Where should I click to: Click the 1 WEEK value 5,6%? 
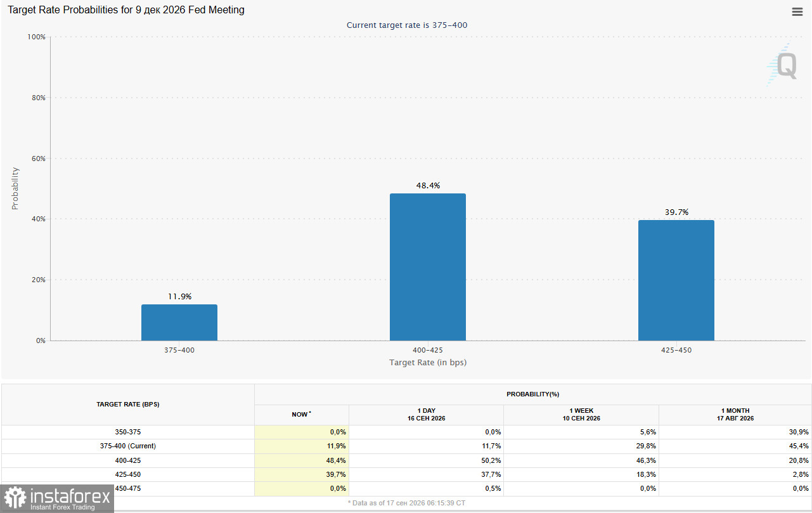point(648,432)
